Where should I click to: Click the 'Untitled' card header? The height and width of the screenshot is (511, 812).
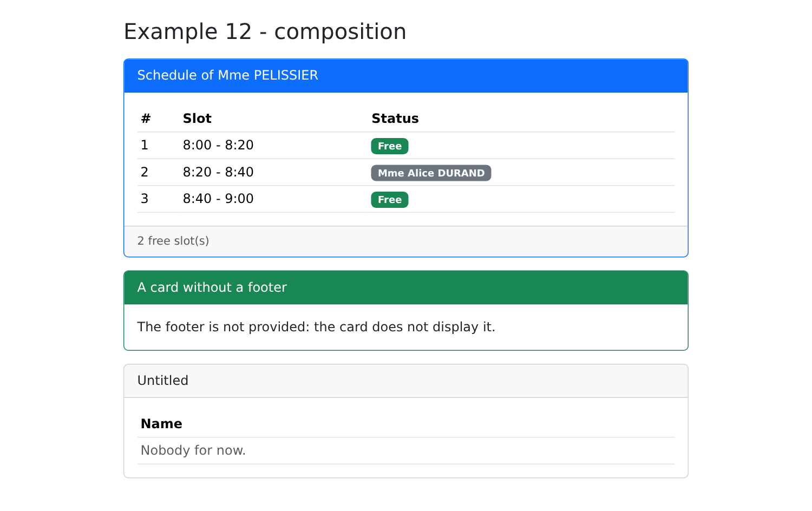click(406, 381)
